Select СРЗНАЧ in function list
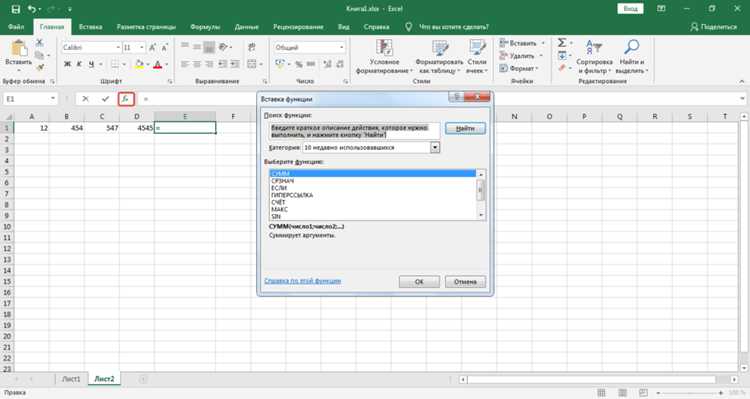The height and width of the screenshot is (399, 750). (x=283, y=181)
